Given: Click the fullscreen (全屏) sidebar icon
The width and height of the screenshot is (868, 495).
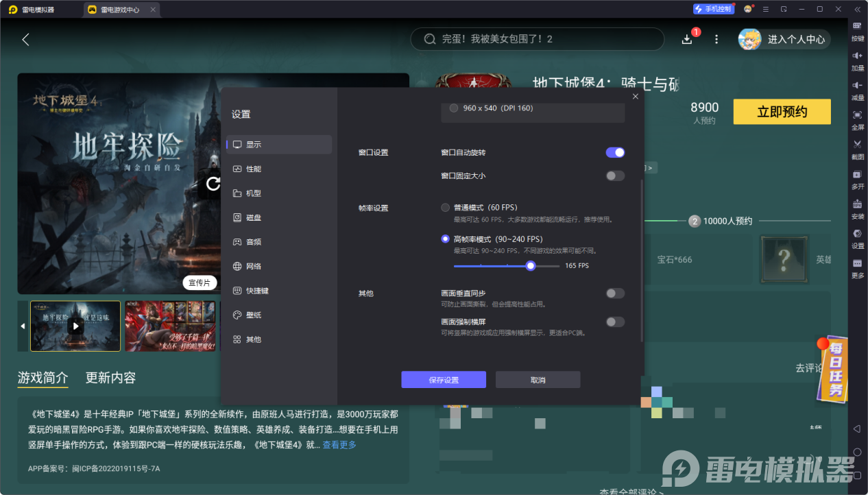Looking at the screenshot, I should coord(857,117).
